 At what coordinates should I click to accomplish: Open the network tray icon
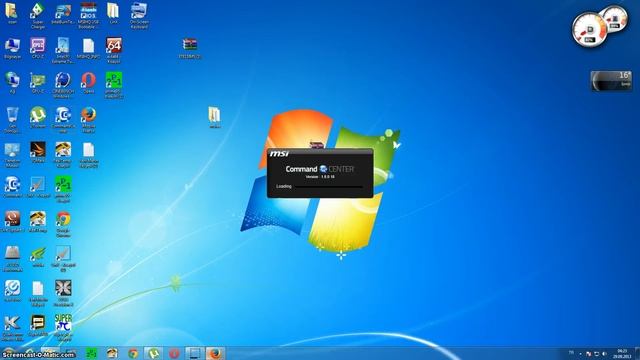click(596, 354)
